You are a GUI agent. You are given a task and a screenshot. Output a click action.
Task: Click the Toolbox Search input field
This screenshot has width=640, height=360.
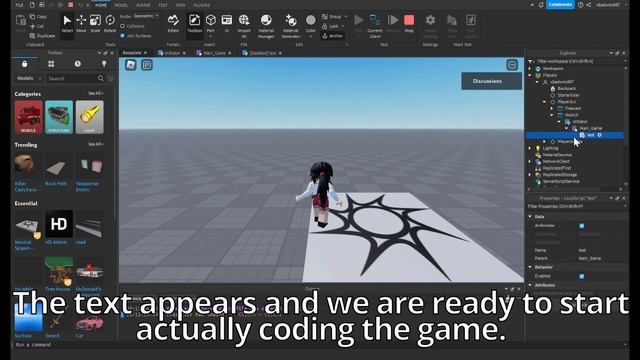[72, 78]
